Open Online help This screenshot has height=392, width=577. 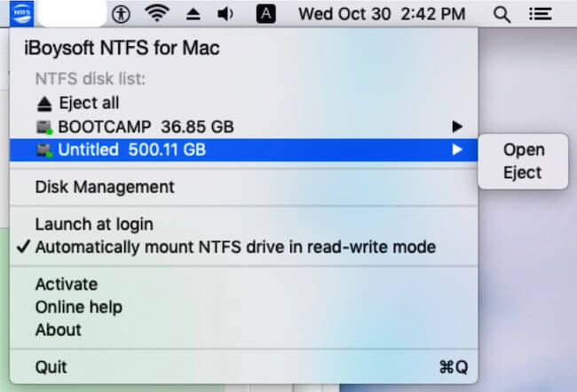pos(79,308)
